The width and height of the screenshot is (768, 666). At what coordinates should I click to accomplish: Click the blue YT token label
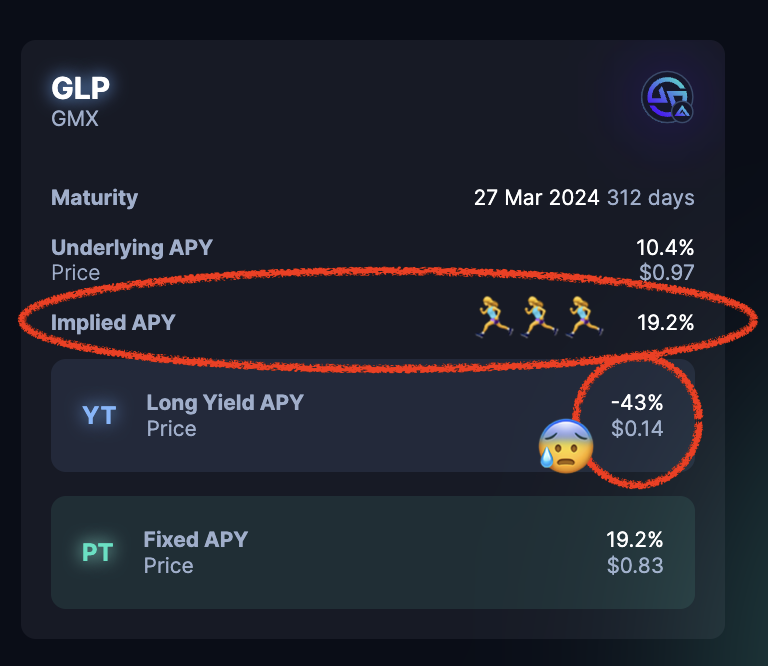coord(99,415)
